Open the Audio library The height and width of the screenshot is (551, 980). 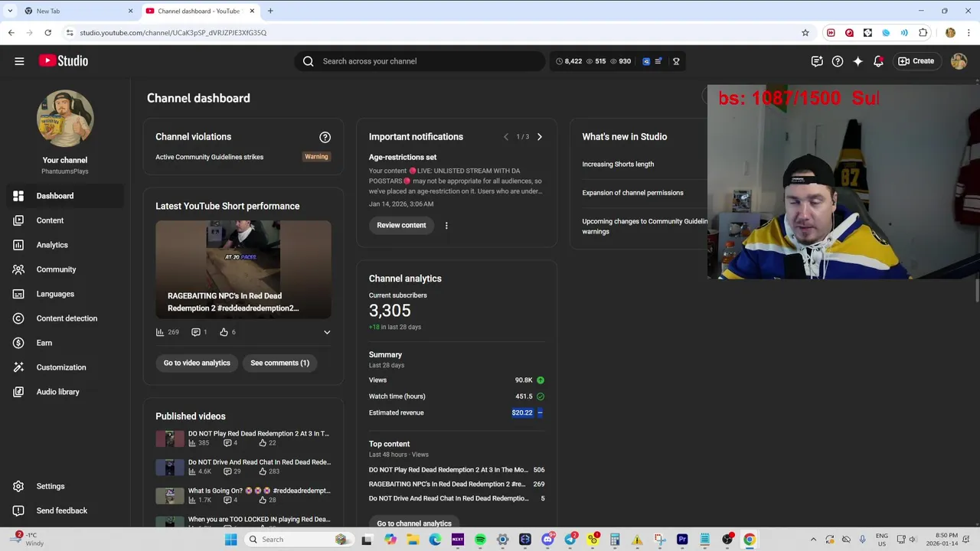pos(65,392)
